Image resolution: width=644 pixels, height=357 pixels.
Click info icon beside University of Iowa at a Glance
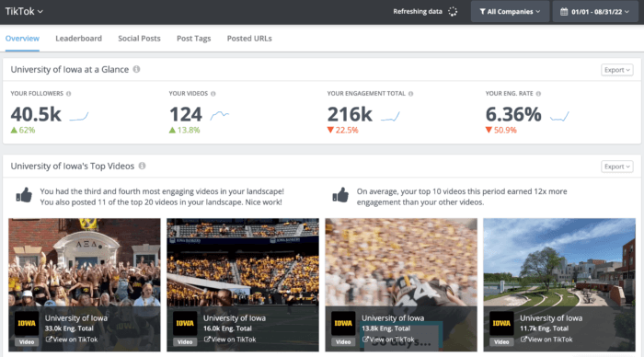pos(137,69)
